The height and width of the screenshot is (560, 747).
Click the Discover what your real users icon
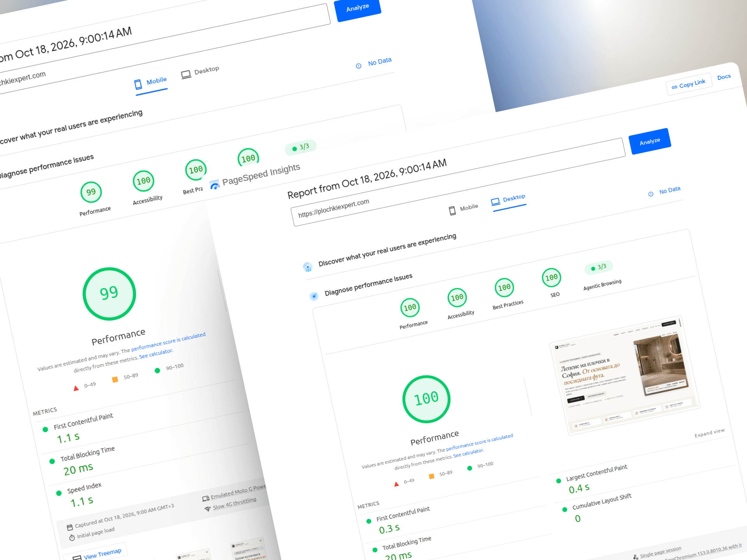click(308, 267)
